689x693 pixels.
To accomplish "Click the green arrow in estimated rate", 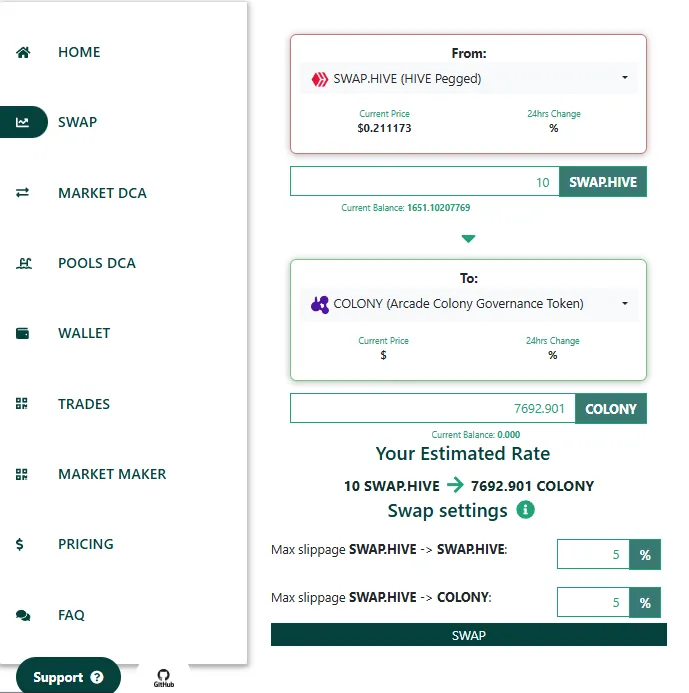I will point(455,485).
